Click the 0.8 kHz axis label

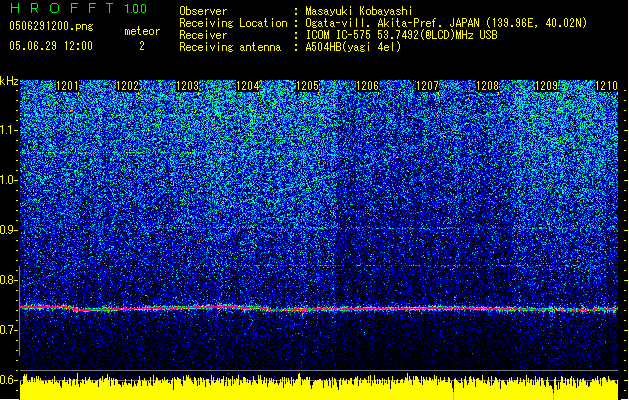tap(9, 280)
